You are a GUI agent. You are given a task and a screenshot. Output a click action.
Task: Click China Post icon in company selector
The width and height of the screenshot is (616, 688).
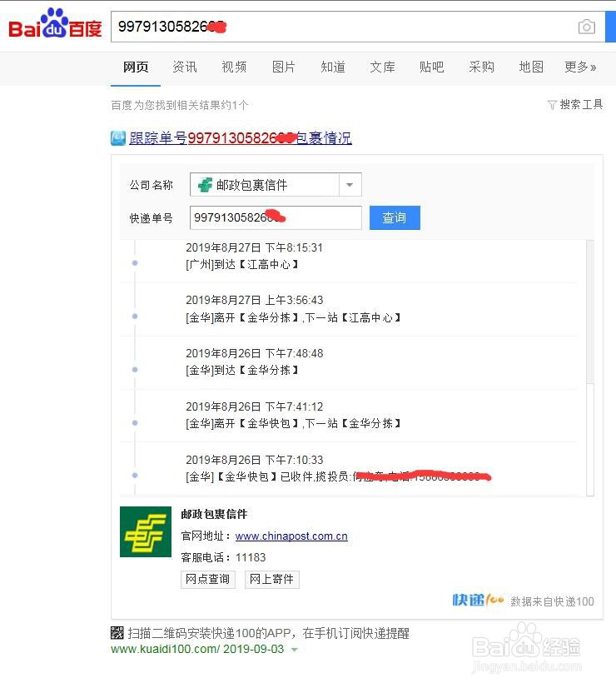205,185
